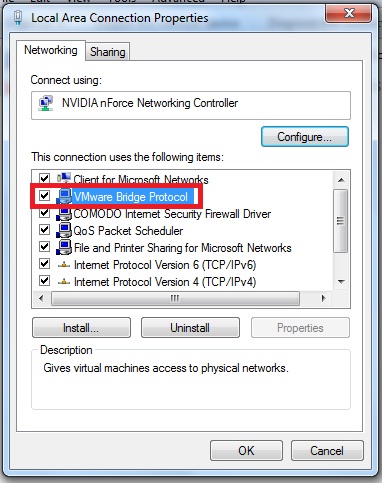Click the vertical scrollbar thumb in items list
Viewport: 382px width, 483px height.
pos(341,221)
